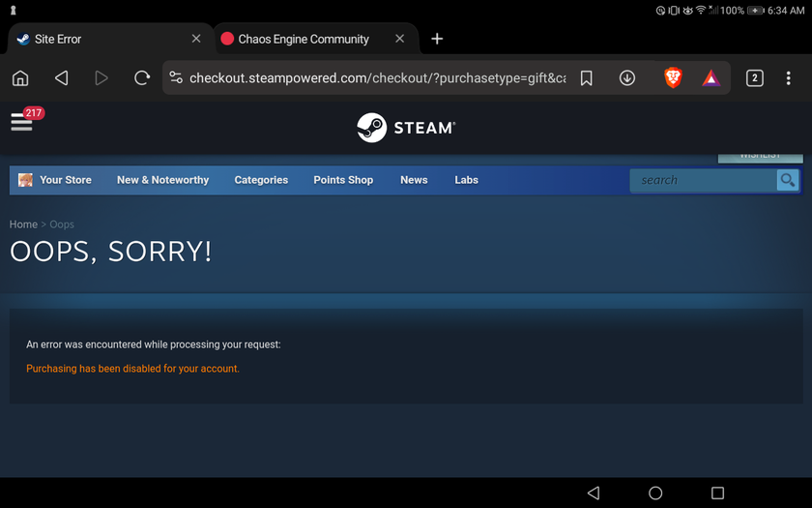Click the browser forward arrow

click(101, 78)
